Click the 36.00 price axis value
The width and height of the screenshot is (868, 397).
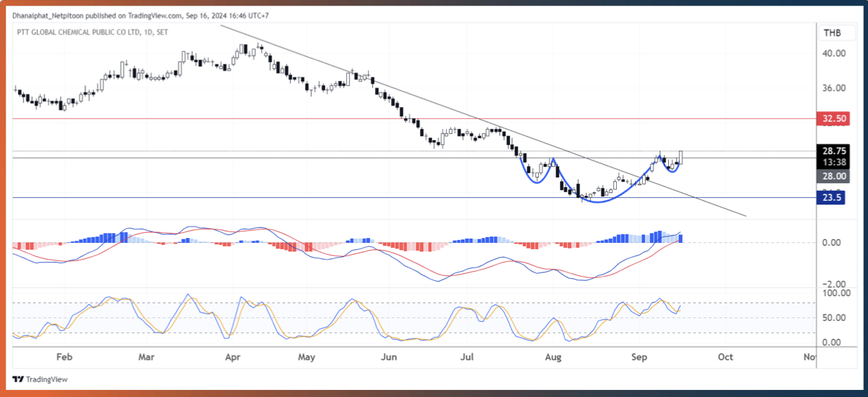(x=834, y=89)
